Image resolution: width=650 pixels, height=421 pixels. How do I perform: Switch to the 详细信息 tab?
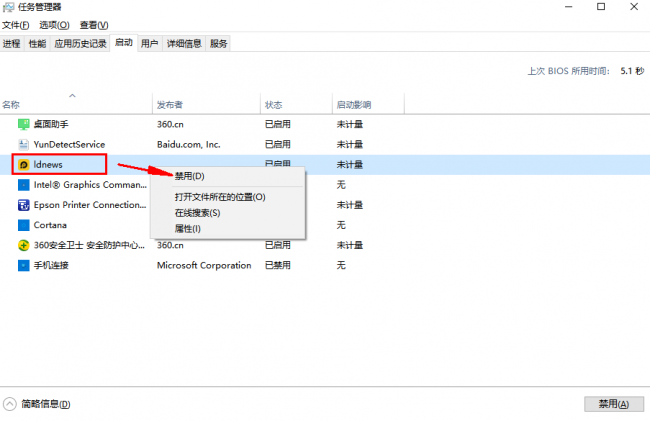[184, 44]
